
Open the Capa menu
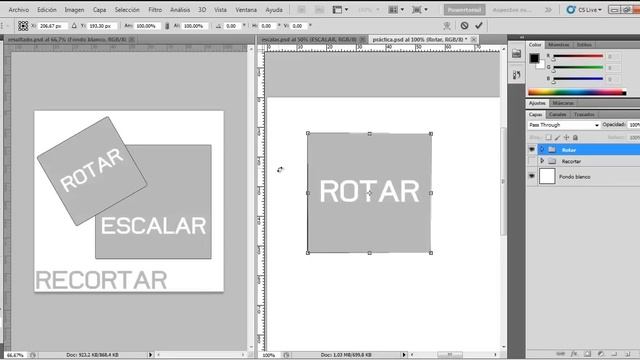(99, 10)
